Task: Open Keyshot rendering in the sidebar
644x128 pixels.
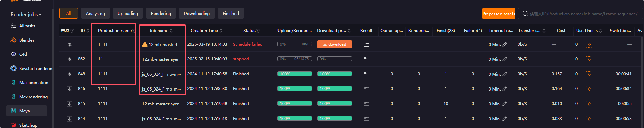Action: pyautogui.click(x=31, y=68)
